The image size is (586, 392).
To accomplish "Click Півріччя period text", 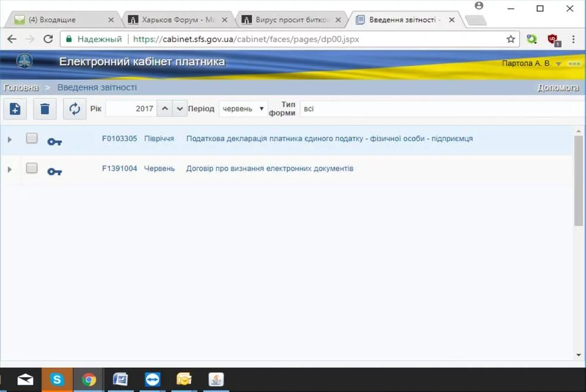I will click(x=159, y=139).
